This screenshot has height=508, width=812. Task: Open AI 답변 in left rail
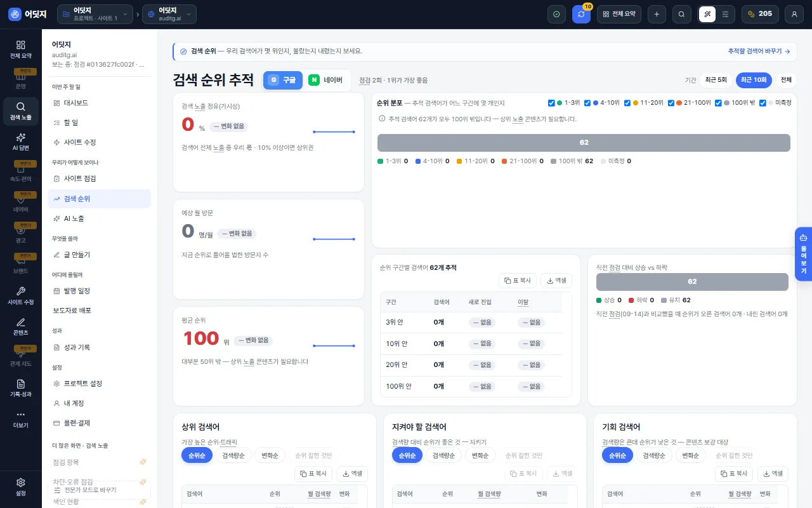tap(20, 142)
